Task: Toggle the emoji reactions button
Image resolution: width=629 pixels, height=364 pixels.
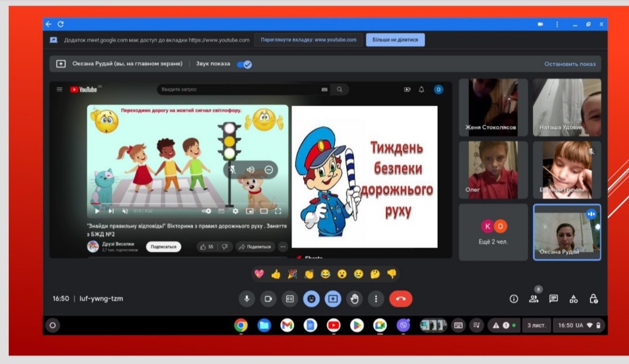Action: pyautogui.click(x=311, y=299)
